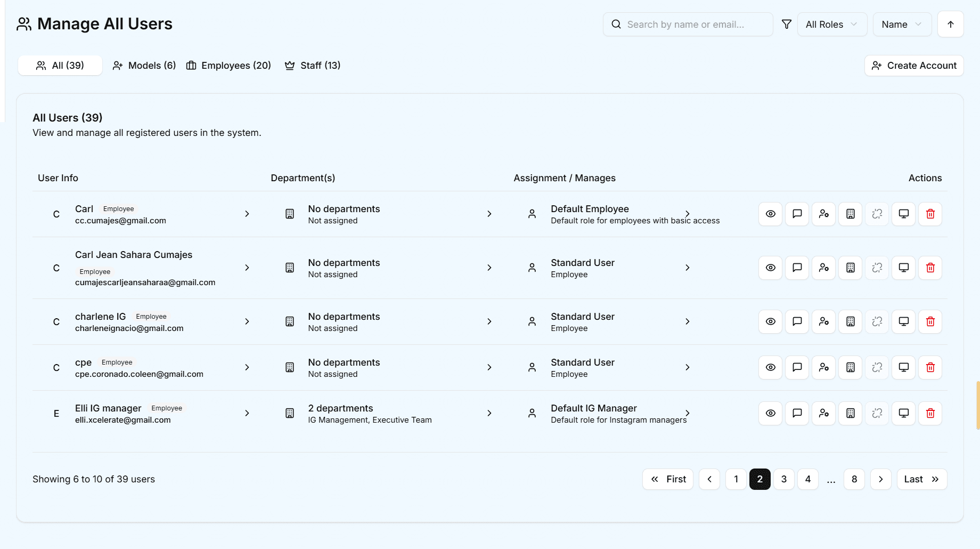Click monitor icon for charlene IG row

pos(904,321)
